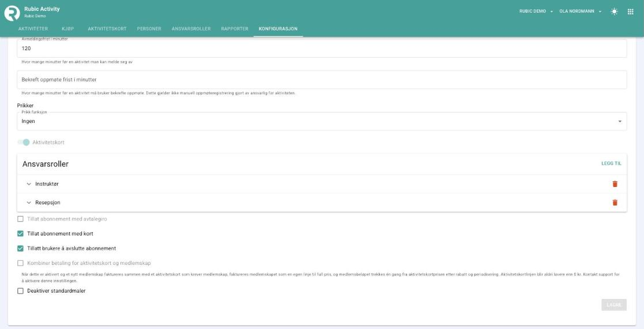Click the Ansvarsroller heading text
The height and width of the screenshot is (329, 644).
(45, 164)
